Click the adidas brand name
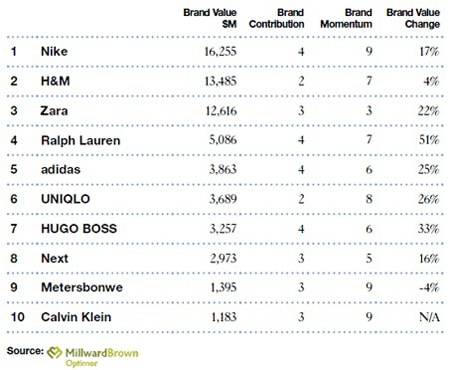Screen dimensions: 450x370 (61, 169)
